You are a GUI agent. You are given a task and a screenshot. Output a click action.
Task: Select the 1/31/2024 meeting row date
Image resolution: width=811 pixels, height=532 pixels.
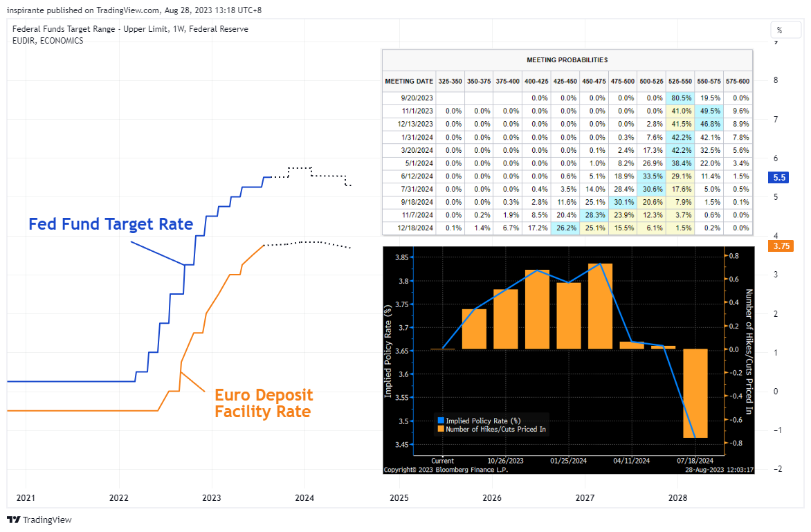click(x=417, y=137)
